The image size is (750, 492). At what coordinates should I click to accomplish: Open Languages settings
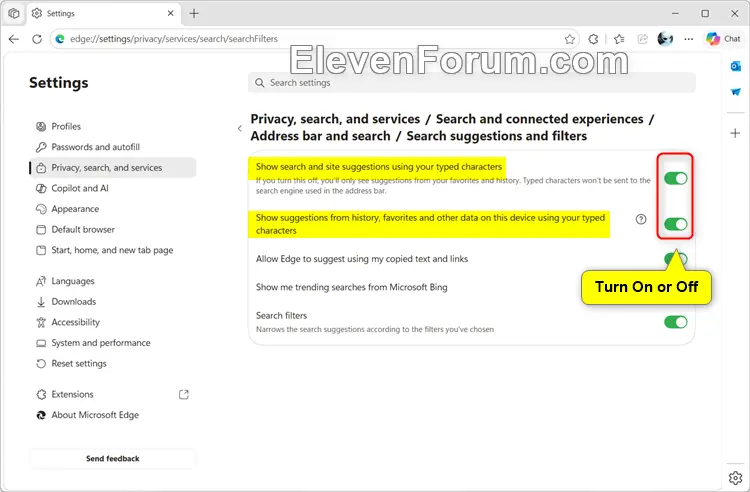pyautogui.click(x=113, y=281)
